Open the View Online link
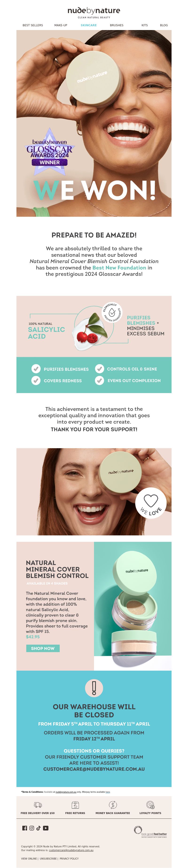 [x=29, y=859]
